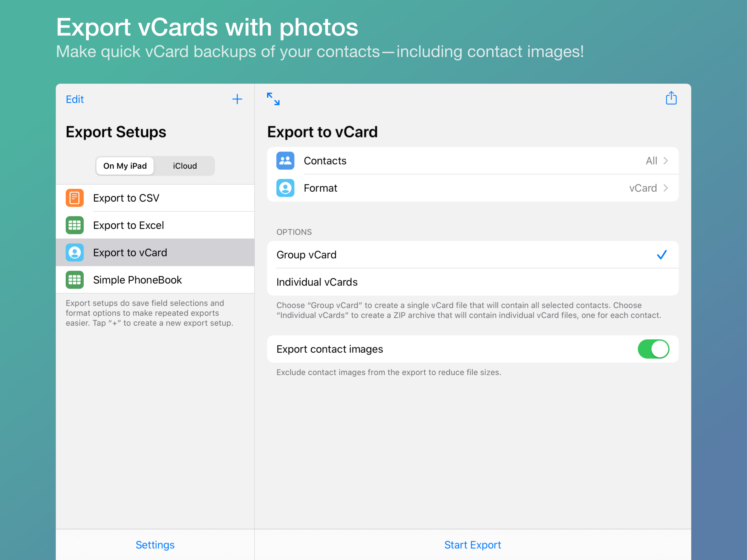Click the blue checkmark beside Group vCard

tap(662, 255)
